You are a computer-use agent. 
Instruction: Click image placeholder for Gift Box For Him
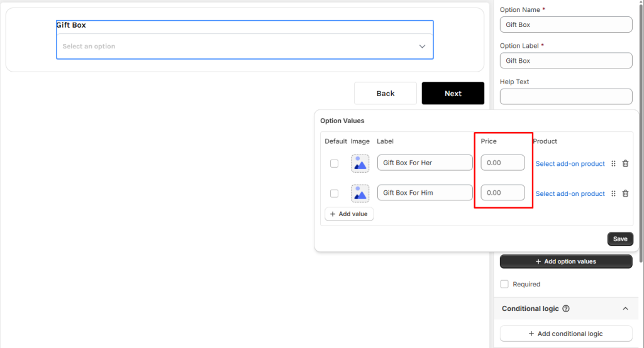[360, 193]
